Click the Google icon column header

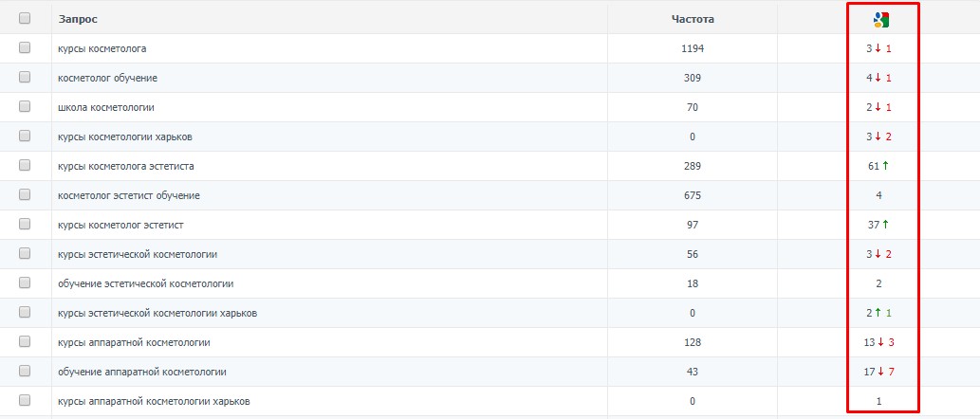pos(881,19)
